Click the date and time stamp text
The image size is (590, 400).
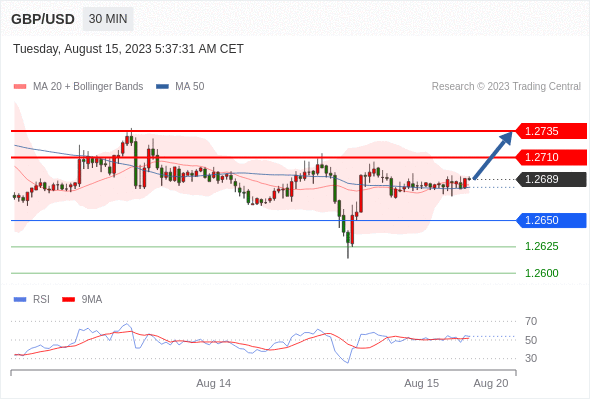(128, 49)
